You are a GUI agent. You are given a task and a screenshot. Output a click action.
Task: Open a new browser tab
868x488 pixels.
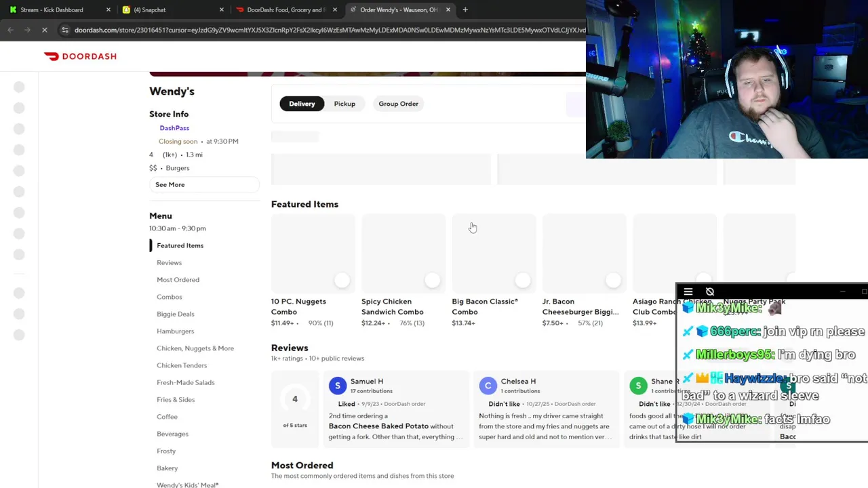point(465,9)
